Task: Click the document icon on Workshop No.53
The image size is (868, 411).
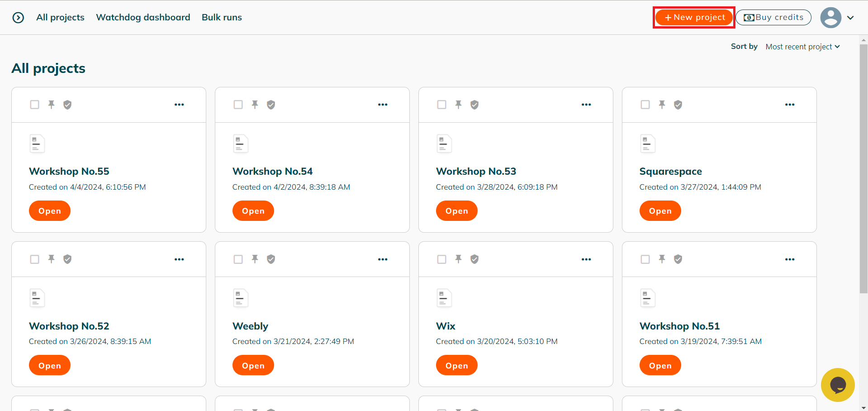Action: point(444,144)
